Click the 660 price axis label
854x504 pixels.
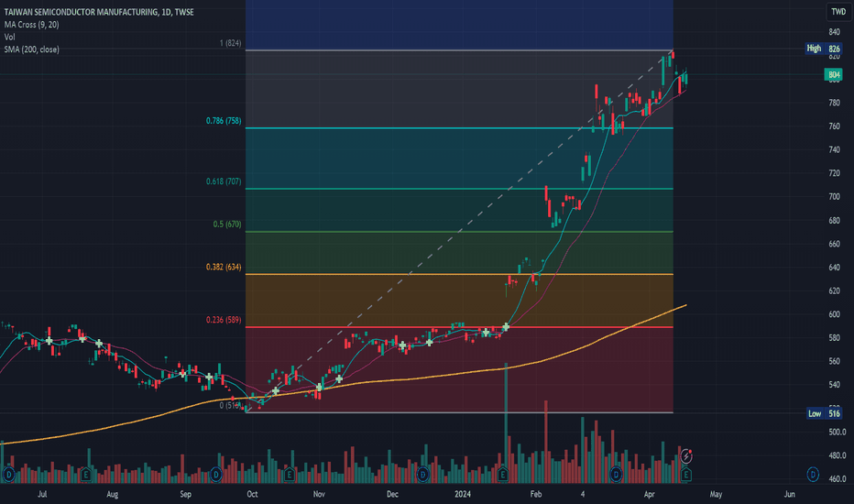[834, 244]
